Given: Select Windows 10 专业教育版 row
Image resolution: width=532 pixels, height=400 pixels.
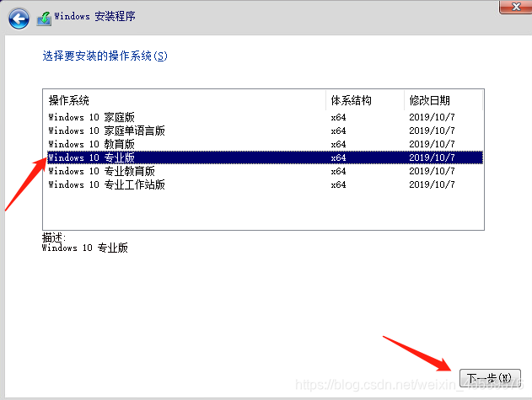Looking at the screenshot, I should [265, 171].
